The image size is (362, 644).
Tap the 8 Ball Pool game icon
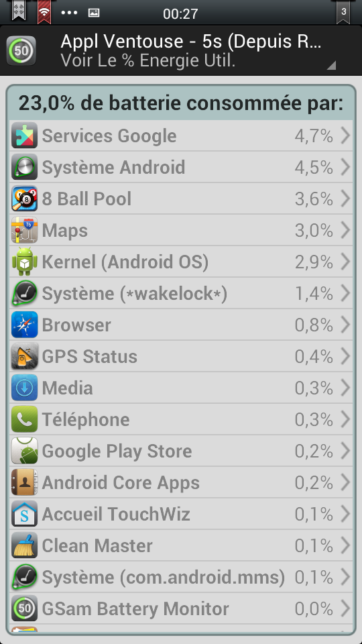point(24,199)
